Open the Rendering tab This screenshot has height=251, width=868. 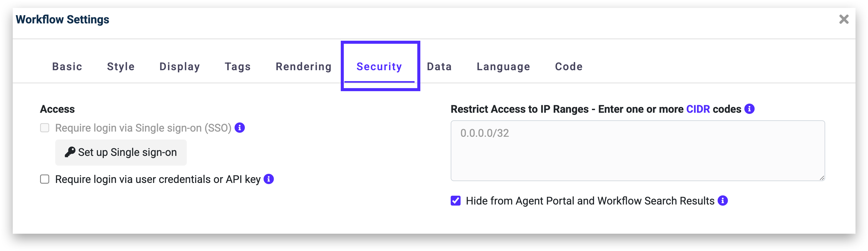pyautogui.click(x=304, y=67)
